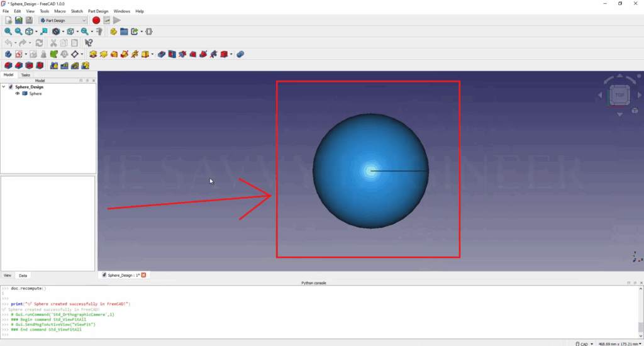Click the Fit All zoom icon
Image resolution: width=644 pixels, height=346 pixels.
click(x=8, y=31)
